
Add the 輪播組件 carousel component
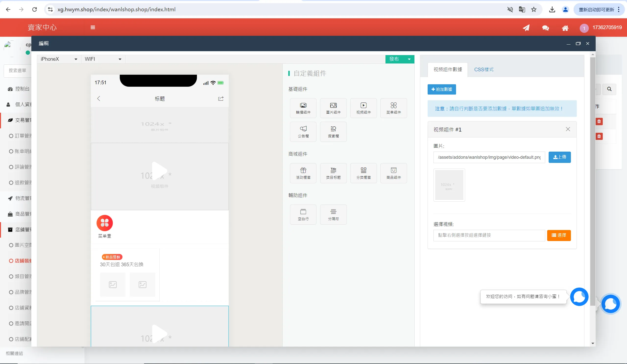click(x=303, y=108)
